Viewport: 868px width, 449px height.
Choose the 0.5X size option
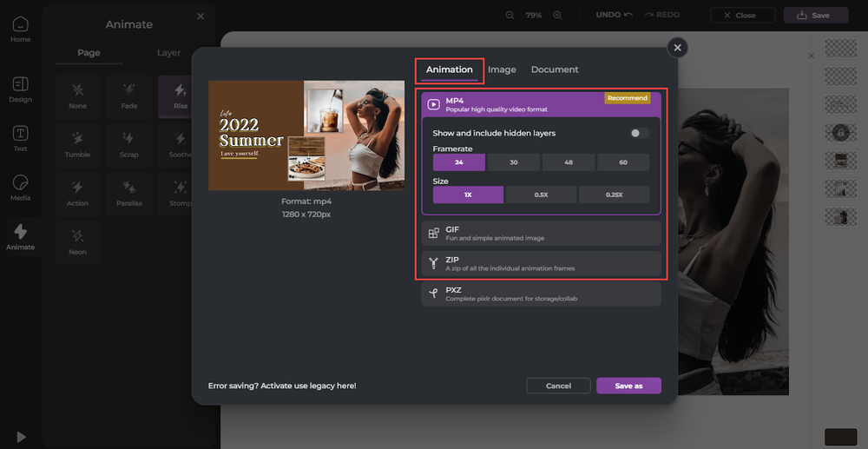click(542, 195)
